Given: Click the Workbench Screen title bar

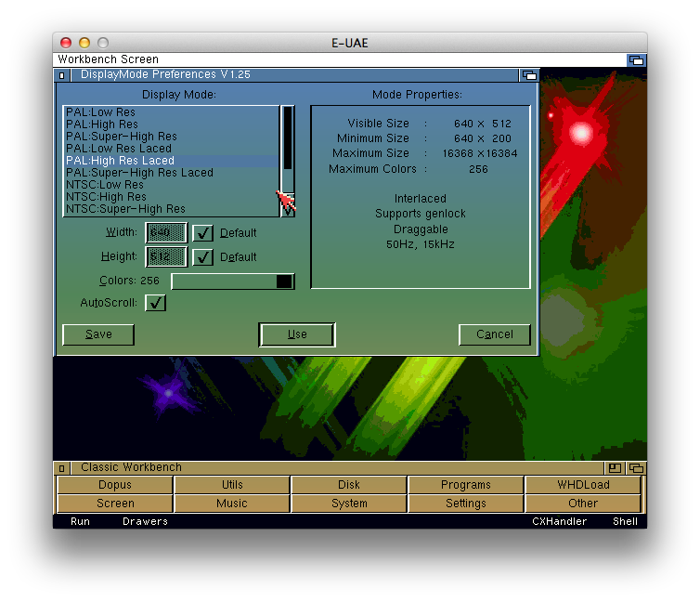Looking at the screenshot, I should pyautogui.click(x=339, y=59).
